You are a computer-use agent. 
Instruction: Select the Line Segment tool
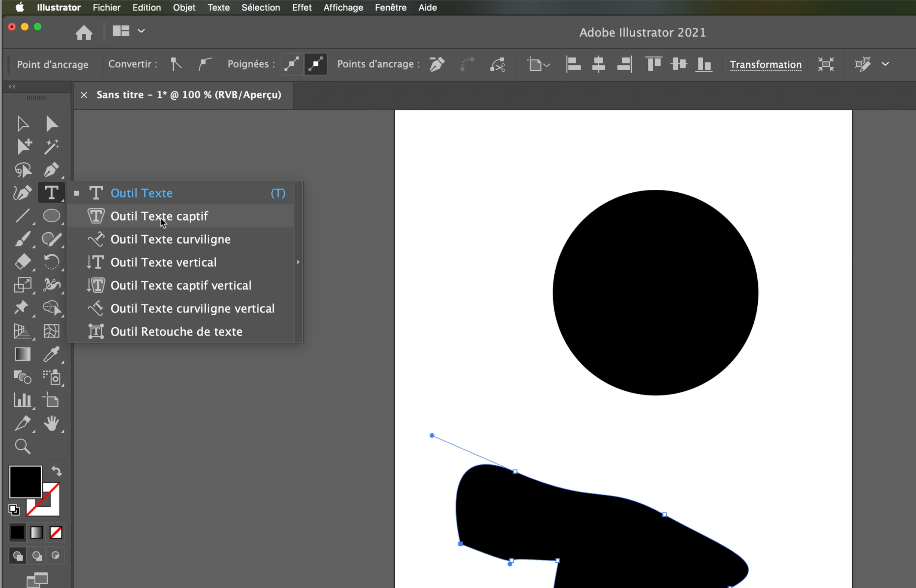[23, 216]
